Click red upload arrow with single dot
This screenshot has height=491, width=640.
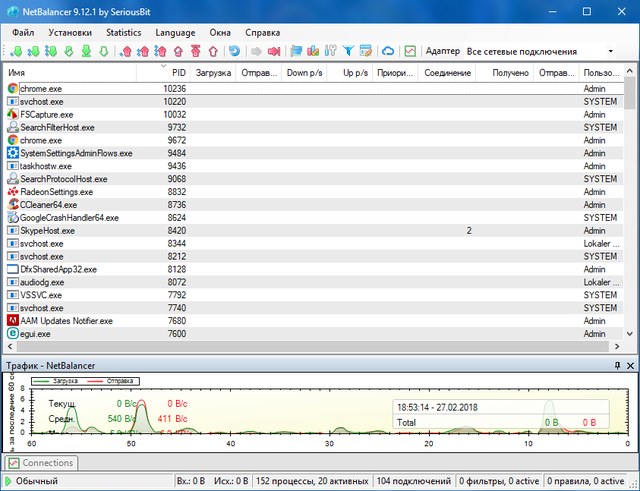click(126, 51)
